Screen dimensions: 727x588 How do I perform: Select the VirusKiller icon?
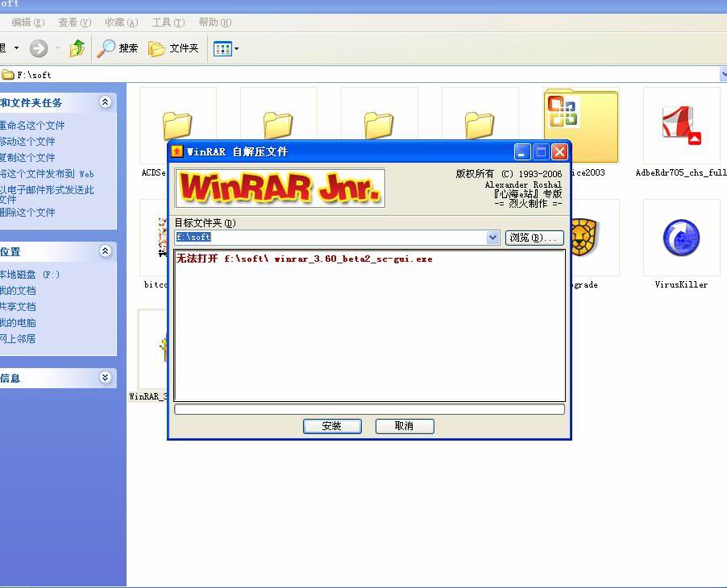click(x=681, y=238)
